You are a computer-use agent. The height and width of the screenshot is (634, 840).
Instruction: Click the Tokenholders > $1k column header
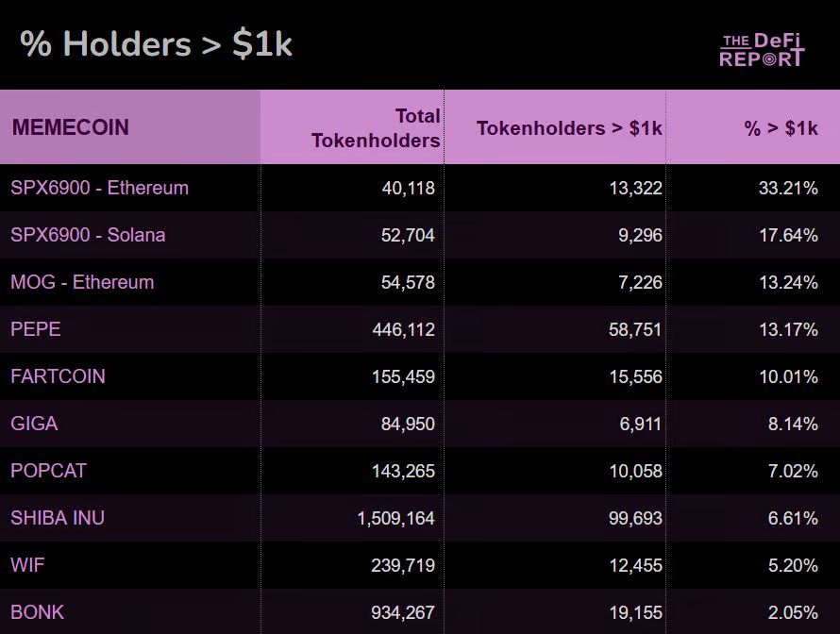[569, 128]
